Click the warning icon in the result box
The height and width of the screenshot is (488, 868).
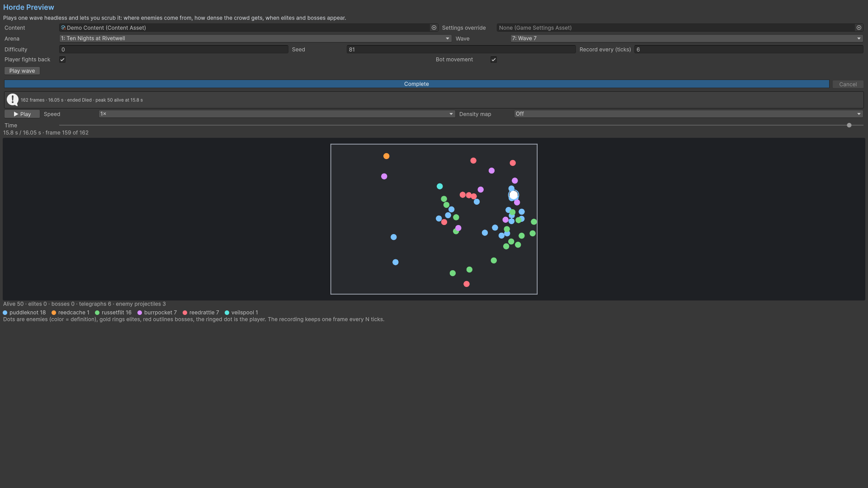[x=13, y=99]
